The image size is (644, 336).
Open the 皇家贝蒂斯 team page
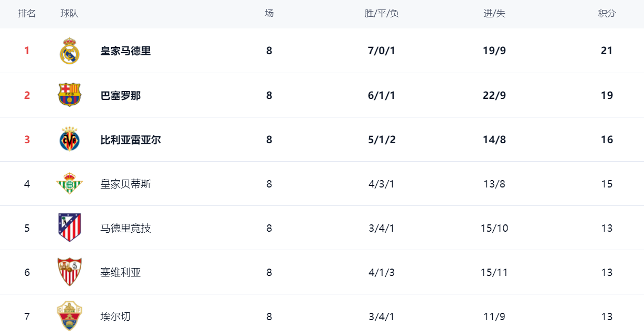click(125, 184)
